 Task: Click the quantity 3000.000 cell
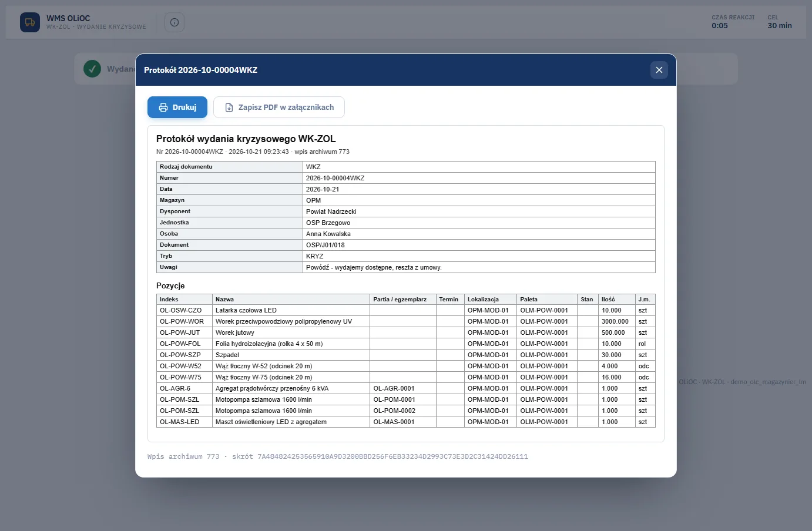pyautogui.click(x=617, y=322)
